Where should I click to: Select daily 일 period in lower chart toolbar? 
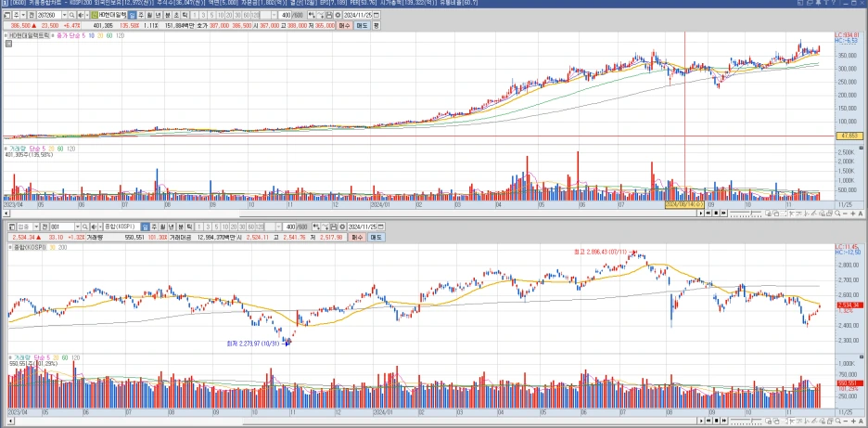click(x=145, y=227)
